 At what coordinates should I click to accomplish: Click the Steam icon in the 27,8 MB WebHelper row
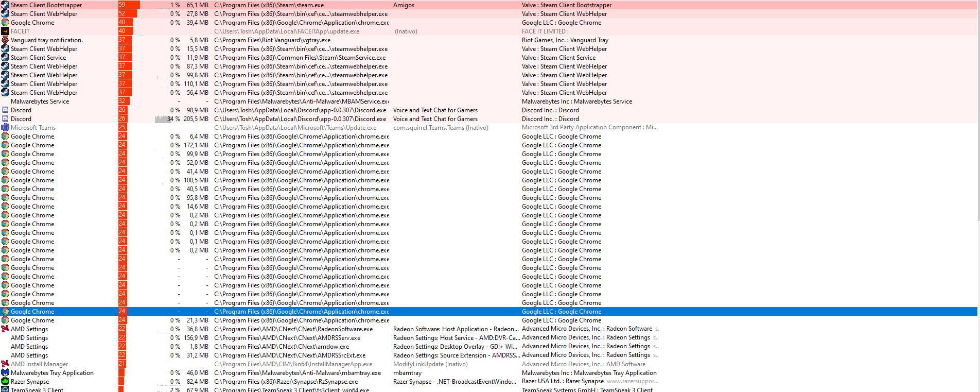[5, 14]
